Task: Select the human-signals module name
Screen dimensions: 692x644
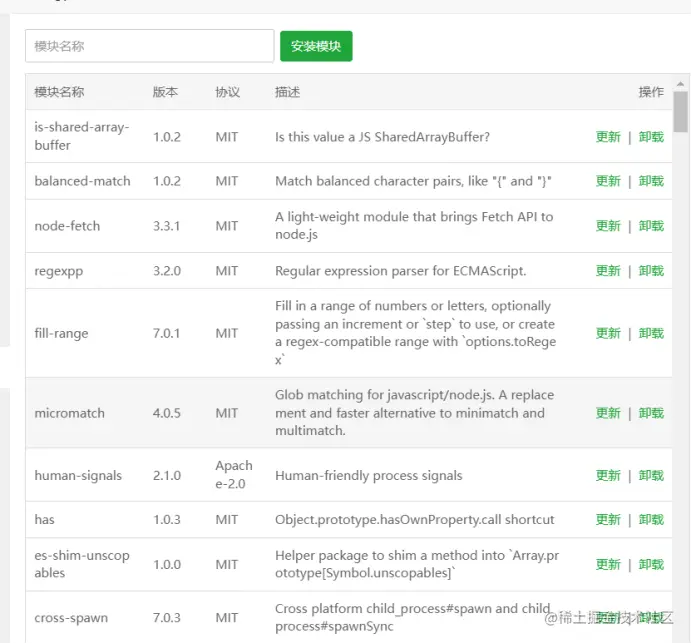Action: point(78,475)
